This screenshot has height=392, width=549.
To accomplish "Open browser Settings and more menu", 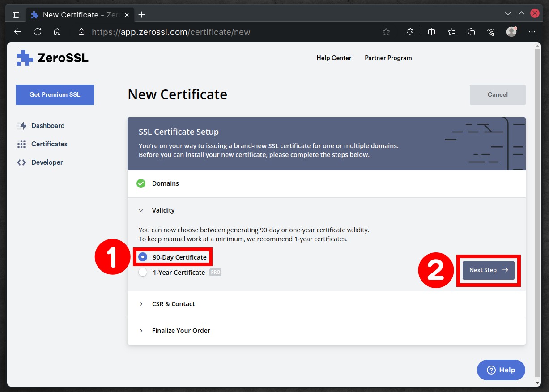I will 532,32.
